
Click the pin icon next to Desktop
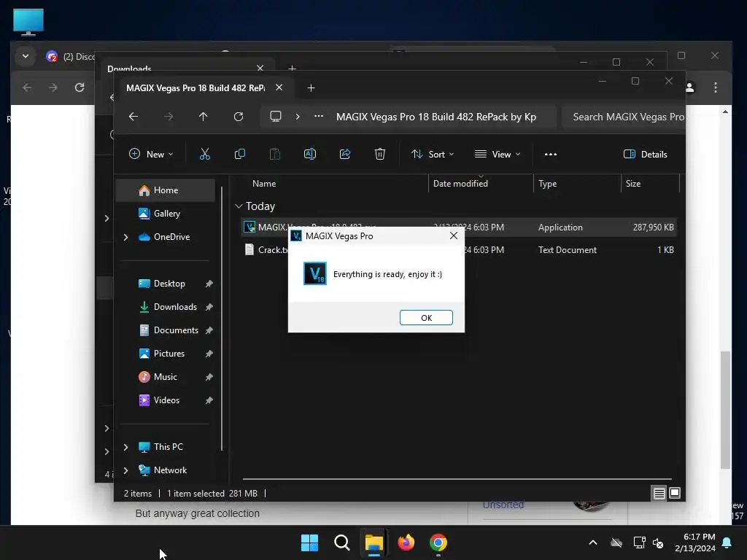tap(209, 284)
